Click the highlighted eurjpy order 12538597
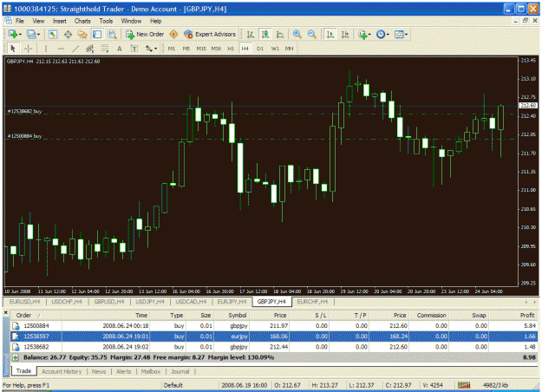The image size is (542, 392). point(274,336)
